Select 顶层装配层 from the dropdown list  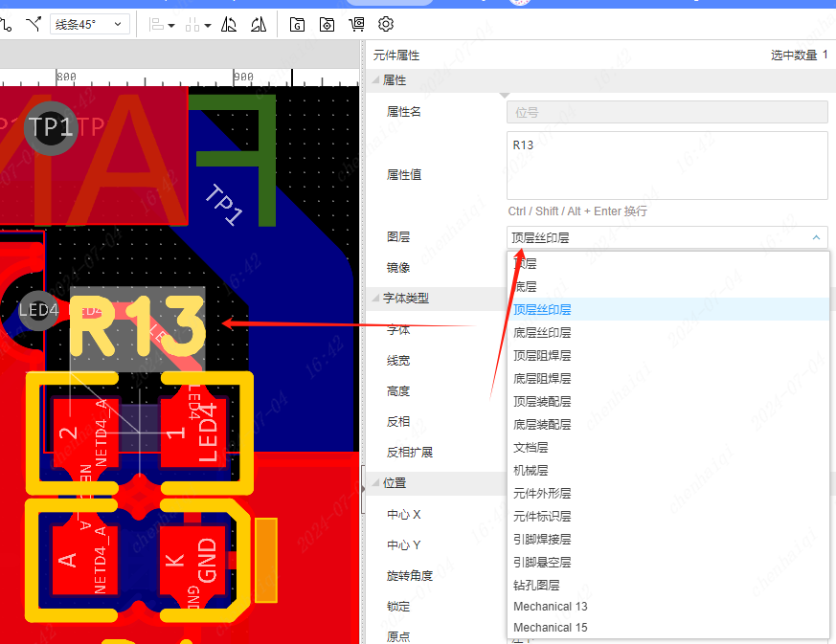[542, 402]
